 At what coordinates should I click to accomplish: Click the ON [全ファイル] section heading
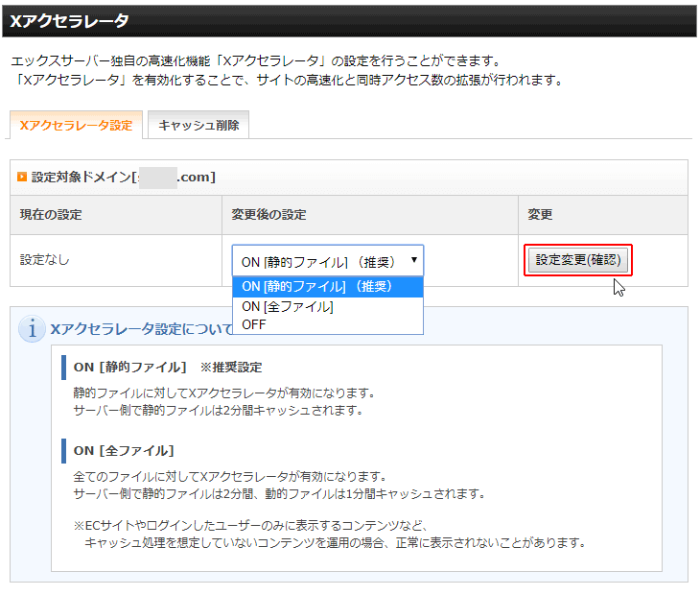(x=123, y=450)
